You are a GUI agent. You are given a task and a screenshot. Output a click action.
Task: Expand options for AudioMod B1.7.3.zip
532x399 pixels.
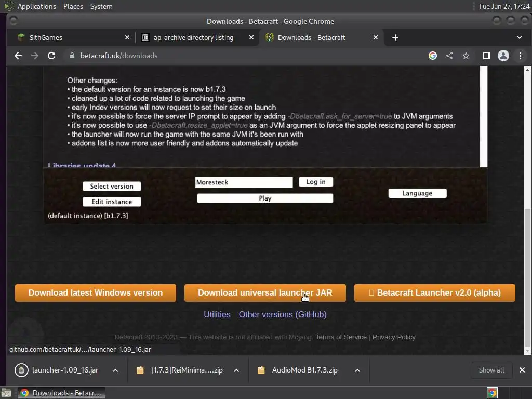click(357, 370)
